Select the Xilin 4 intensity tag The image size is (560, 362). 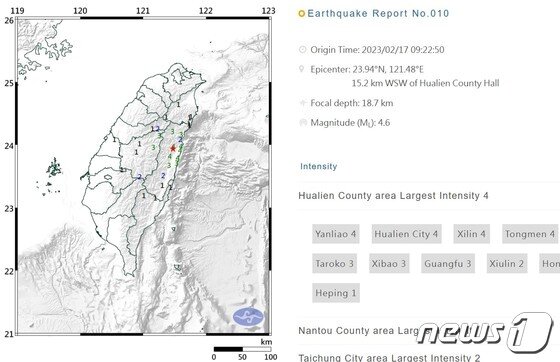[x=471, y=234]
